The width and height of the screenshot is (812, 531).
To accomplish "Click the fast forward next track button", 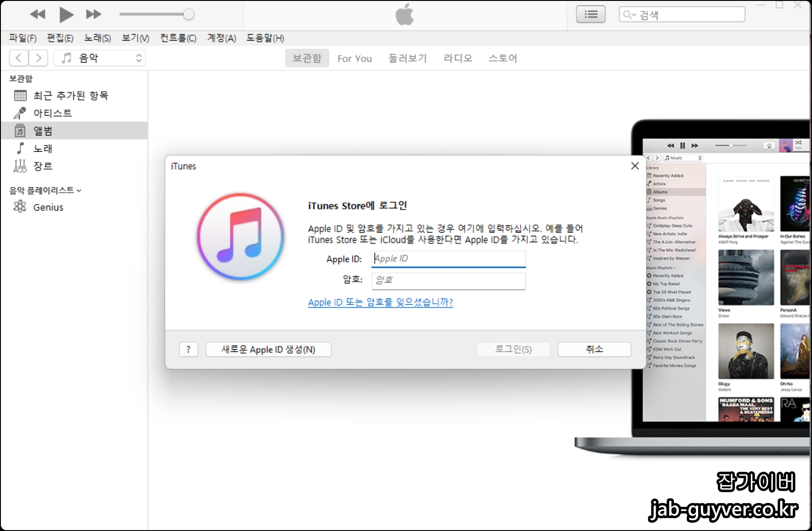I will tap(94, 14).
